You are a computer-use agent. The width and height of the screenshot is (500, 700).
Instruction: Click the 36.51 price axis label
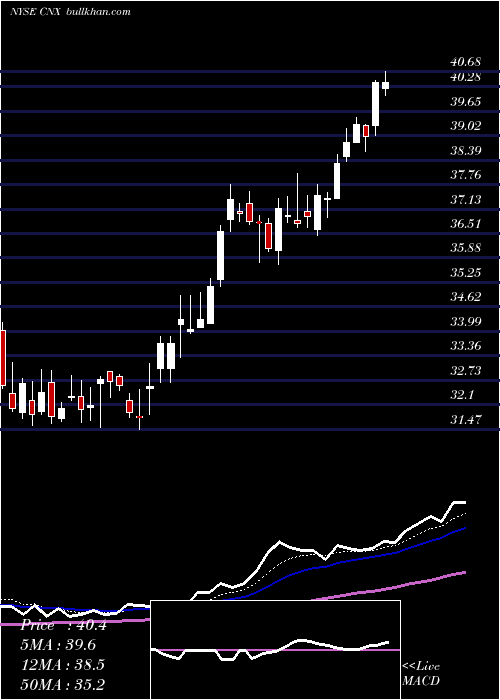(466, 223)
